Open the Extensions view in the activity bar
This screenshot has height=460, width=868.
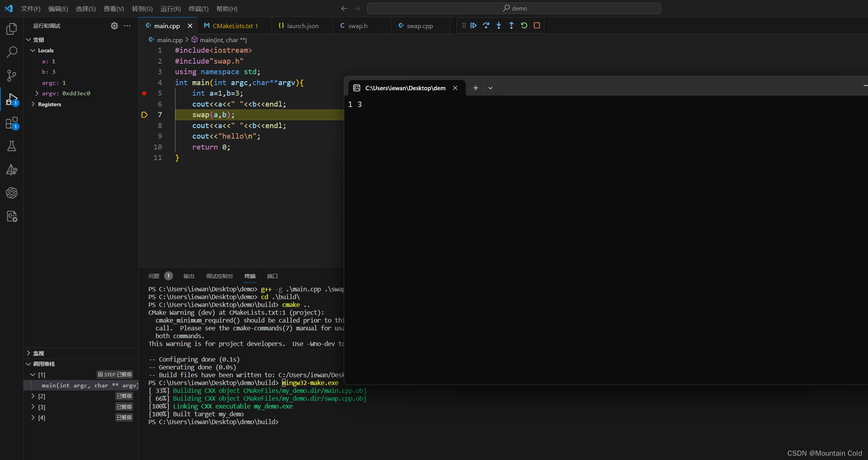click(12, 123)
